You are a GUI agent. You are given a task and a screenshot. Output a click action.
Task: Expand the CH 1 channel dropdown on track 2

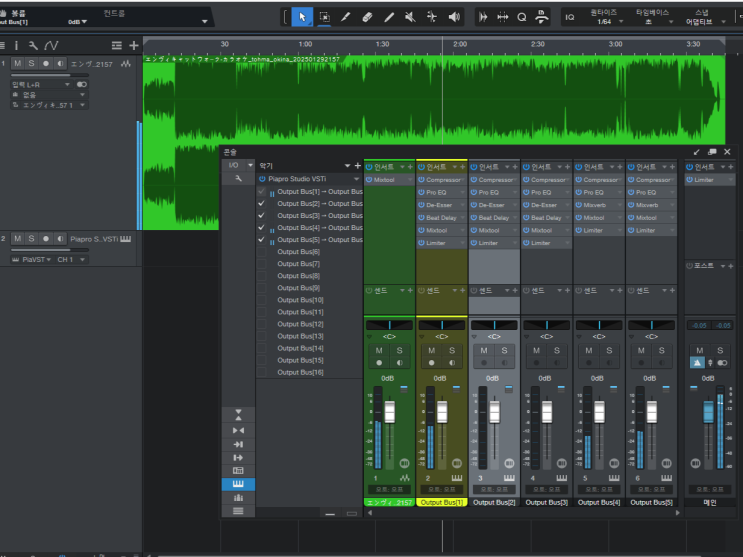(71, 260)
